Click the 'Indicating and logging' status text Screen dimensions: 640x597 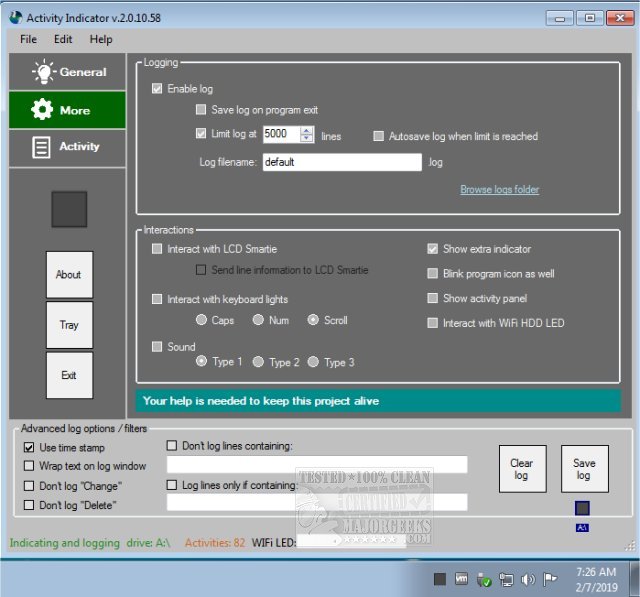tap(64, 543)
